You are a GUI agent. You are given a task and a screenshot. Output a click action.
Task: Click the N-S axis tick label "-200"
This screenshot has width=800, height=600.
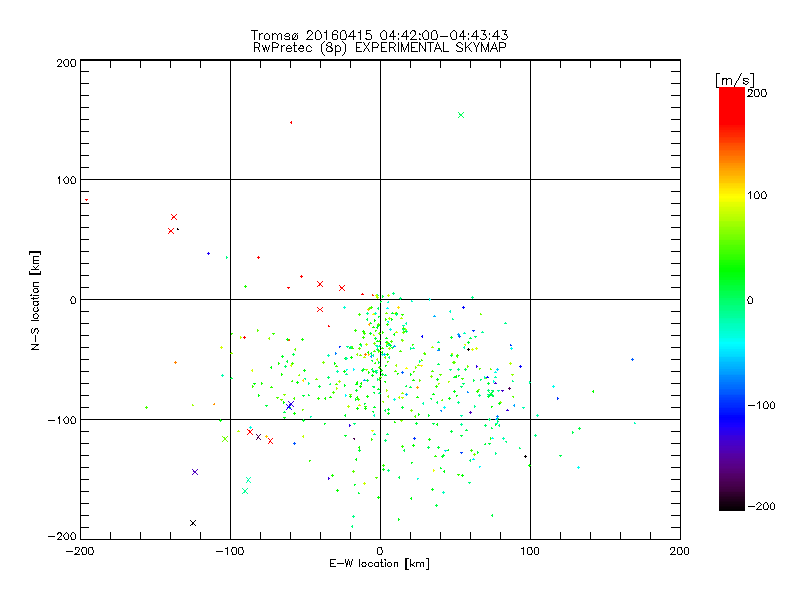(62, 536)
